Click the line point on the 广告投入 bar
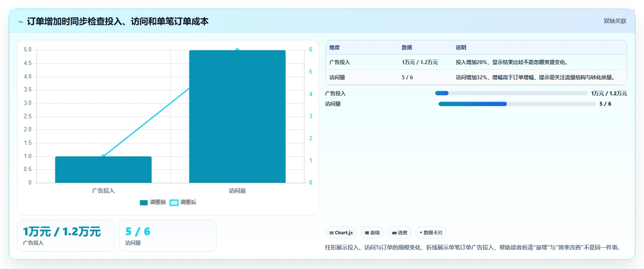 click(103, 156)
